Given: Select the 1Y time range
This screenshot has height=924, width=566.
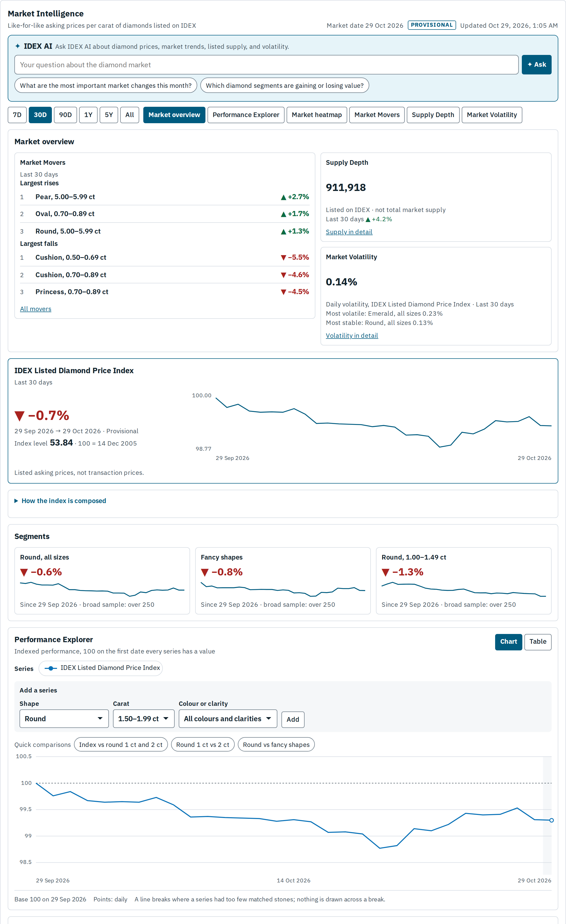Looking at the screenshot, I should pos(88,115).
